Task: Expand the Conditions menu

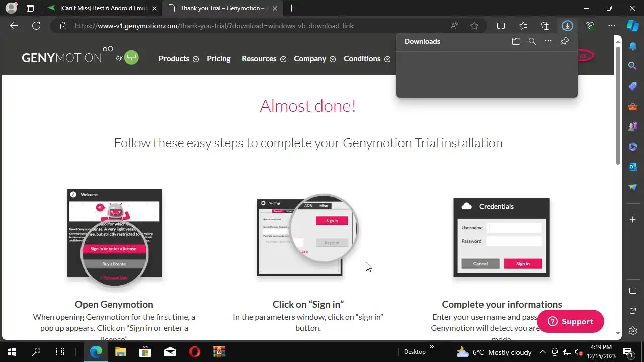Action: tap(367, 59)
